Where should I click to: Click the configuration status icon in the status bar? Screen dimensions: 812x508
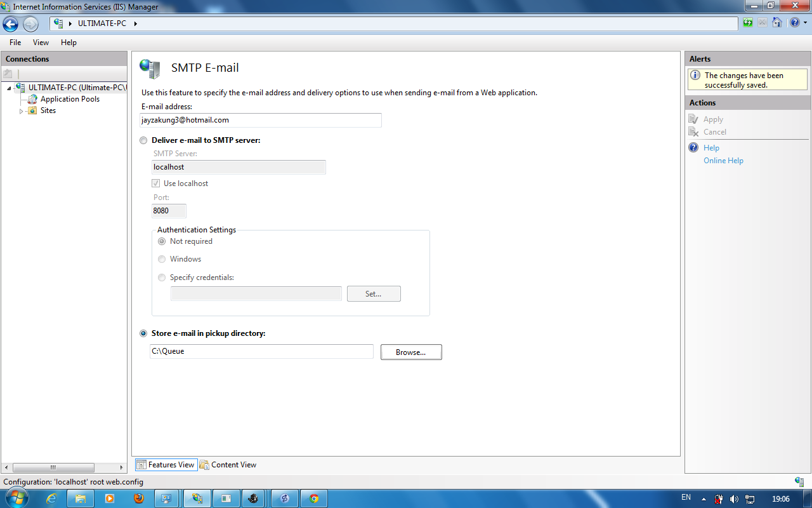click(799, 482)
